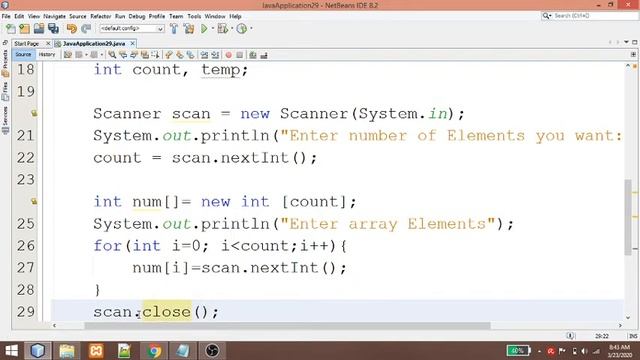The height and width of the screenshot is (360, 640).
Task: Select the JavaApplication29.java tab
Action: (94, 43)
